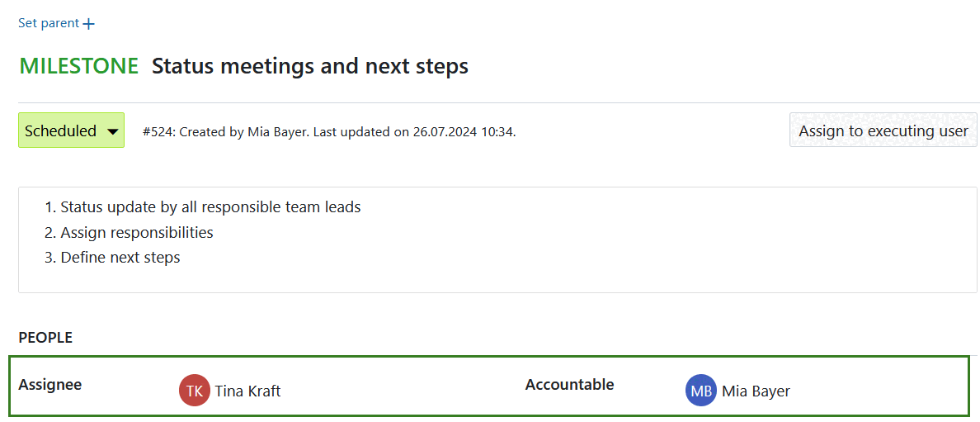The height and width of the screenshot is (422, 980).
Task: Click the PEOPLE section heading
Action: pyautogui.click(x=45, y=338)
